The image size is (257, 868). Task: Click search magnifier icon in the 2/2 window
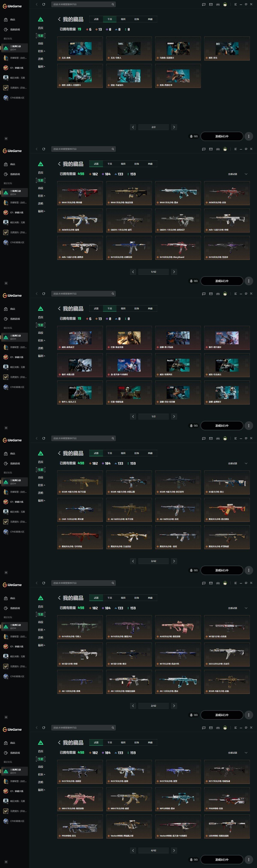pos(113,4)
